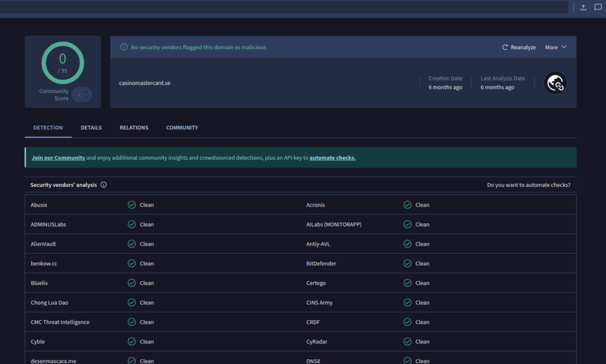This screenshot has width=606, height=364.
Task: Click the Clean check icon next to AlienVault
Action: point(131,244)
